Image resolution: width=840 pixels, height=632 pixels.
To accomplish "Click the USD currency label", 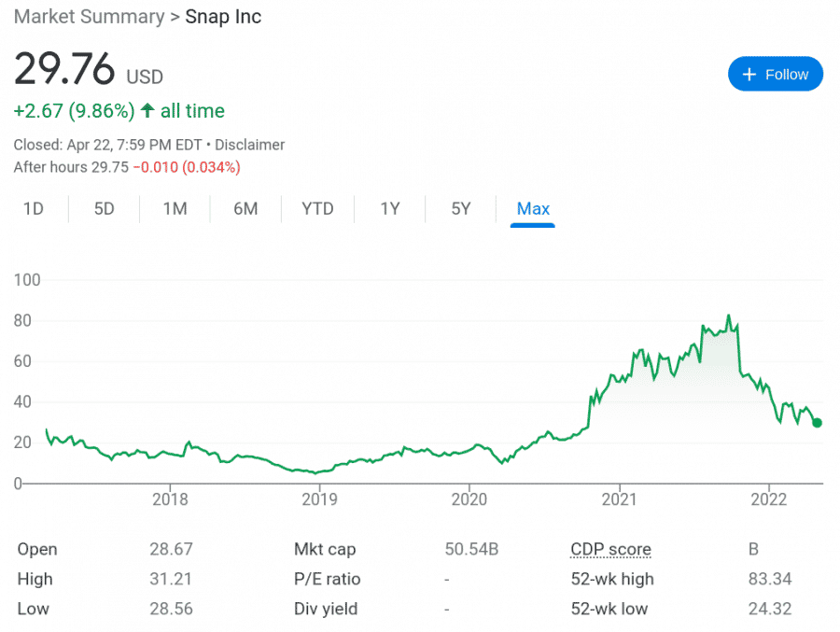I will 145,77.
